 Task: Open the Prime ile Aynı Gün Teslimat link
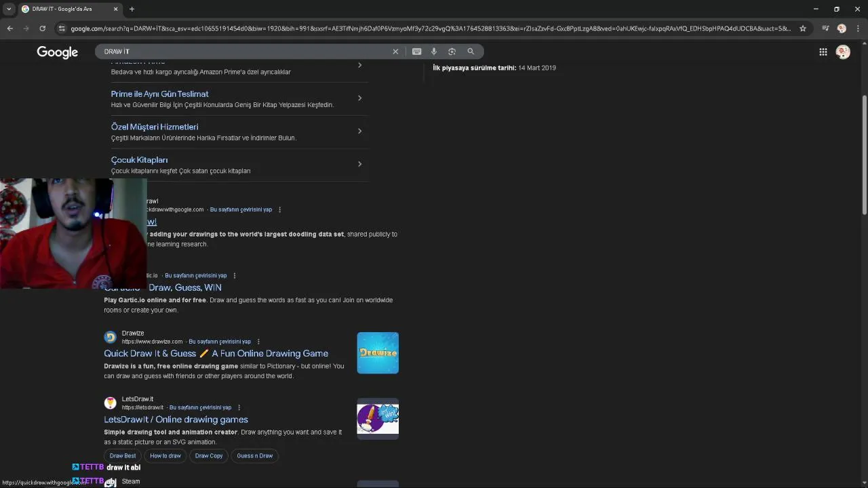click(159, 94)
